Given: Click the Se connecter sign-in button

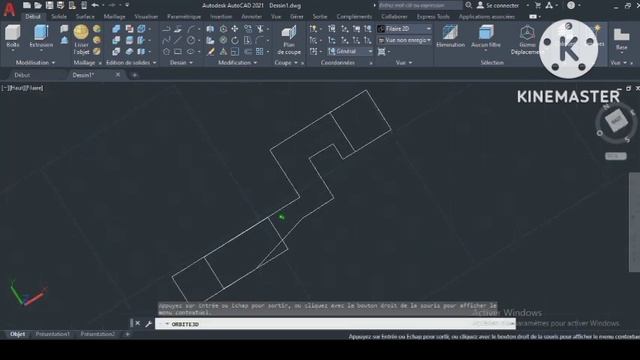Looking at the screenshot, I should point(498,5).
